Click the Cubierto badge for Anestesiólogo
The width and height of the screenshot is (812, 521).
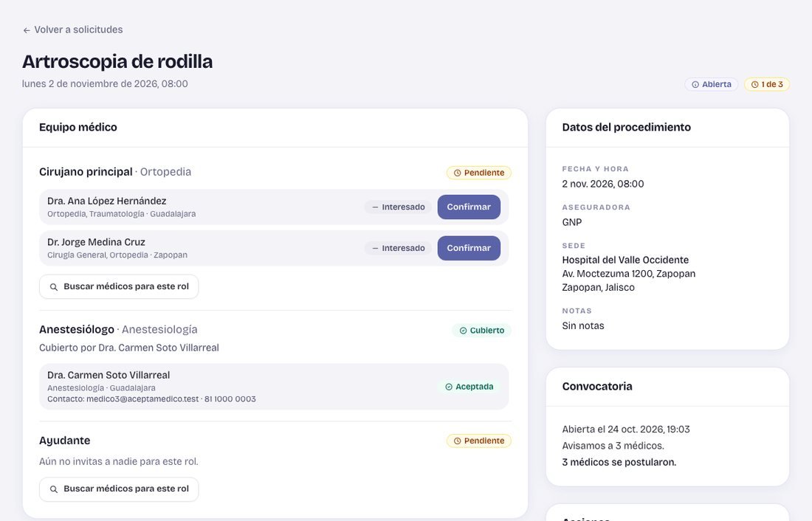481,331
